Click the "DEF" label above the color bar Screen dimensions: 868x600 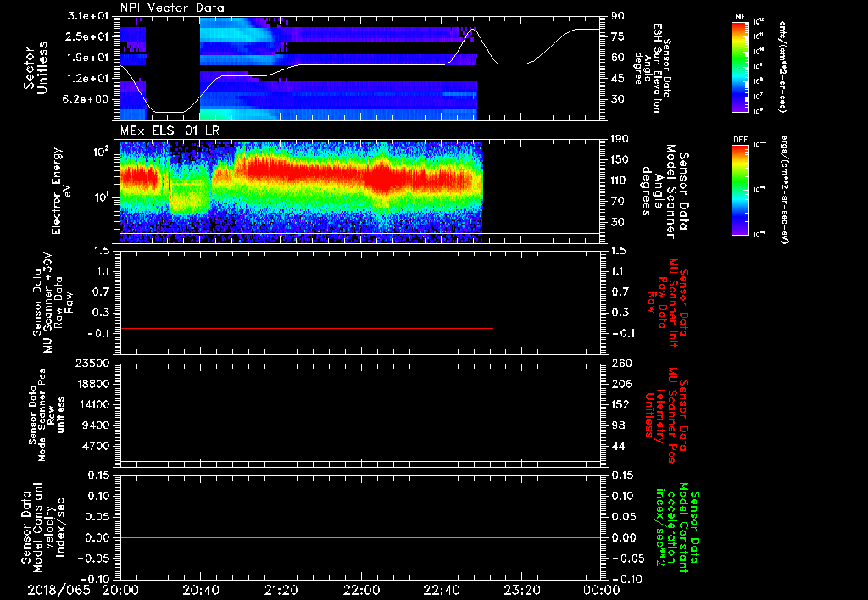[741, 140]
